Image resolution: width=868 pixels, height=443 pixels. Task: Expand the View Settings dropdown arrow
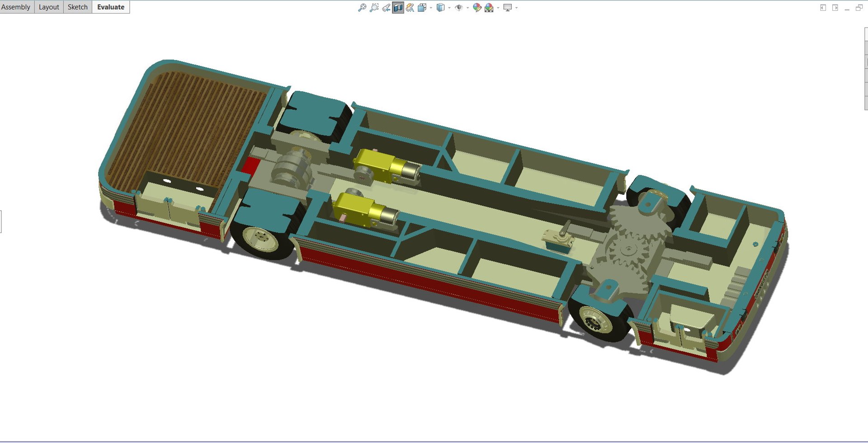point(517,8)
